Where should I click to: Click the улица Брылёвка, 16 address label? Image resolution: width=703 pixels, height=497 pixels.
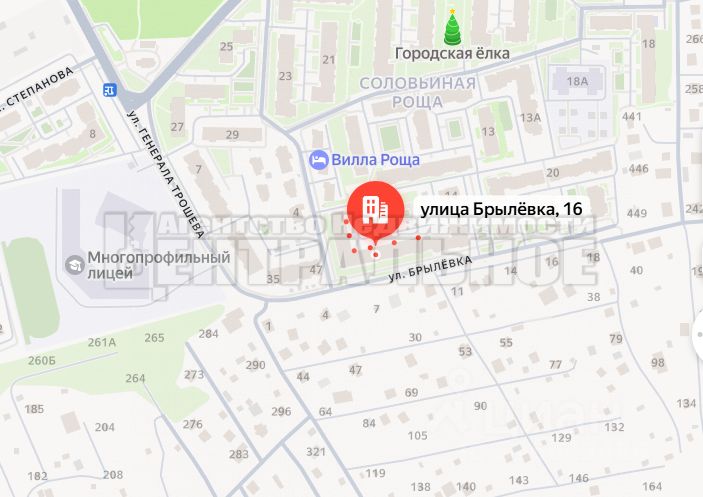pos(501,209)
